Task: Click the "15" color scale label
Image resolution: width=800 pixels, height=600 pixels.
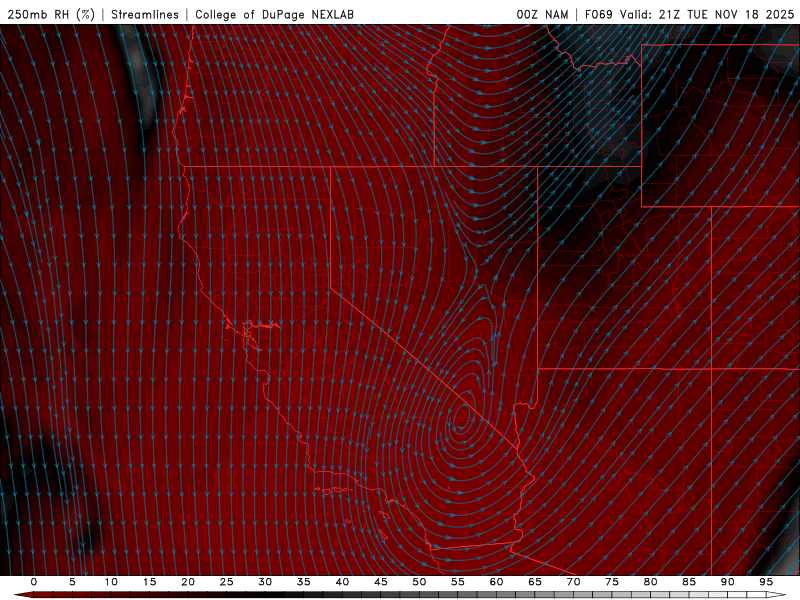Action: click(149, 582)
